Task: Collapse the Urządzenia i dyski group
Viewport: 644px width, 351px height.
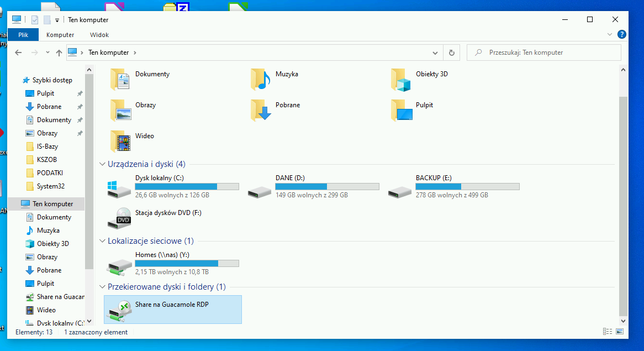Action: click(x=102, y=164)
